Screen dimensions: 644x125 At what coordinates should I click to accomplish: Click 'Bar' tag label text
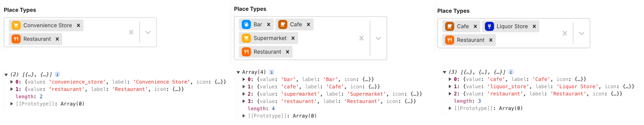(x=258, y=24)
